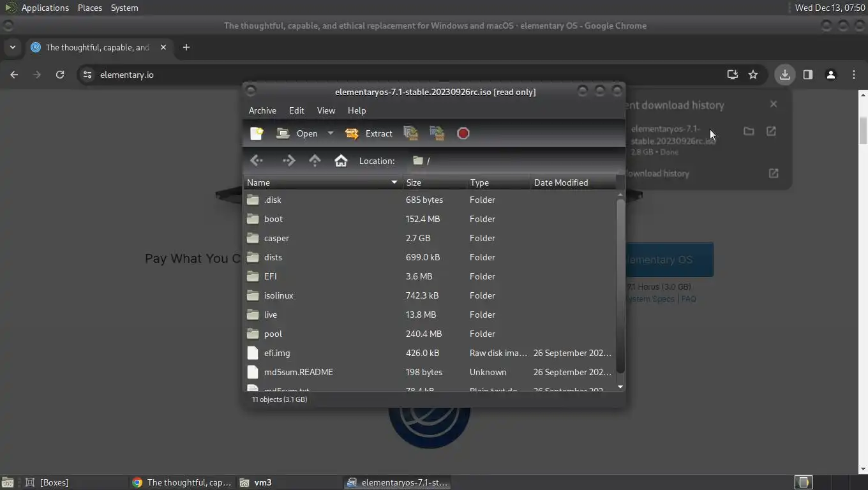Viewport: 868px width, 490px height.
Task: Click the pool folder icon
Action: click(x=253, y=334)
